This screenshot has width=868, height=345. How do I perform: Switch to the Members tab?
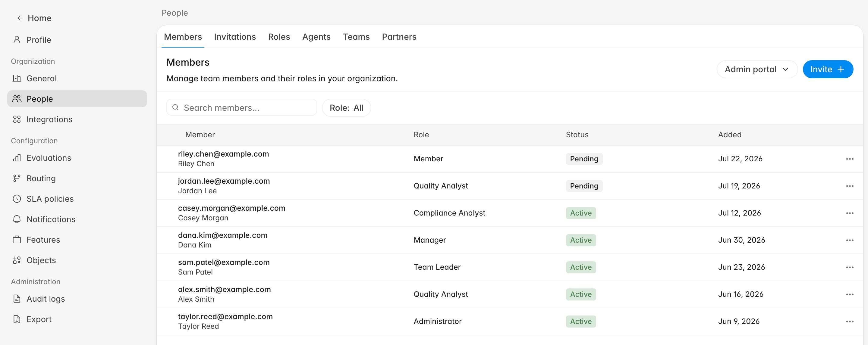(183, 37)
